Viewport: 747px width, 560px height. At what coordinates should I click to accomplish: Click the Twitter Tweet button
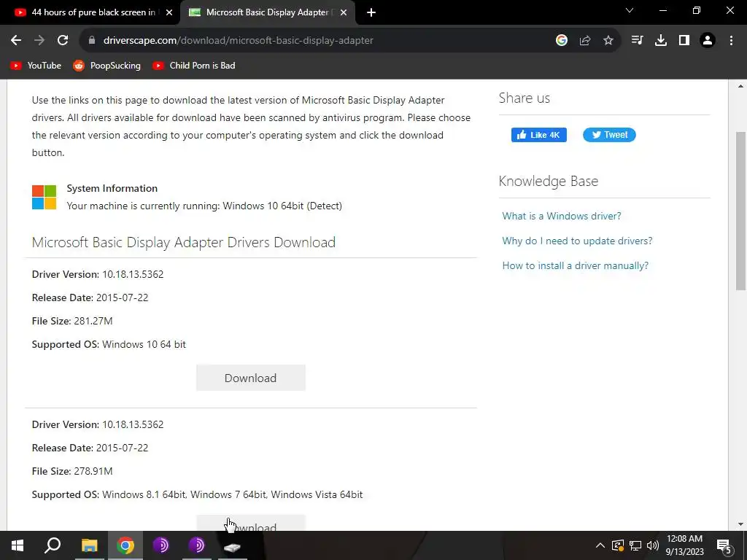[x=609, y=135]
